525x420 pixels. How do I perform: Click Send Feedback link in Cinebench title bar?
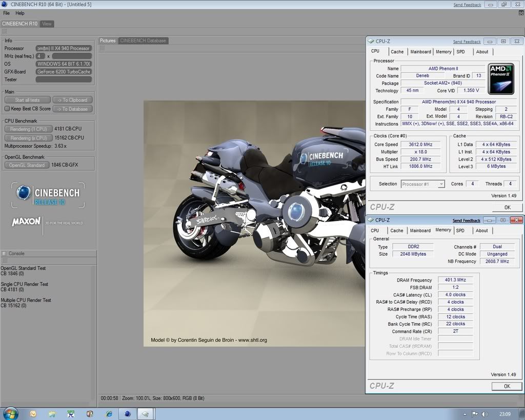pyautogui.click(x=467, y=5)
